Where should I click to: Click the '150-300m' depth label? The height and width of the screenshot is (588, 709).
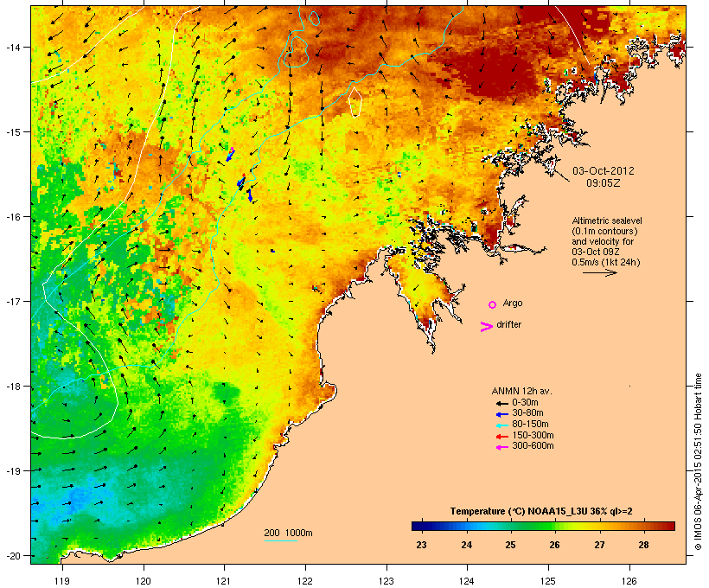pos(533,435)
